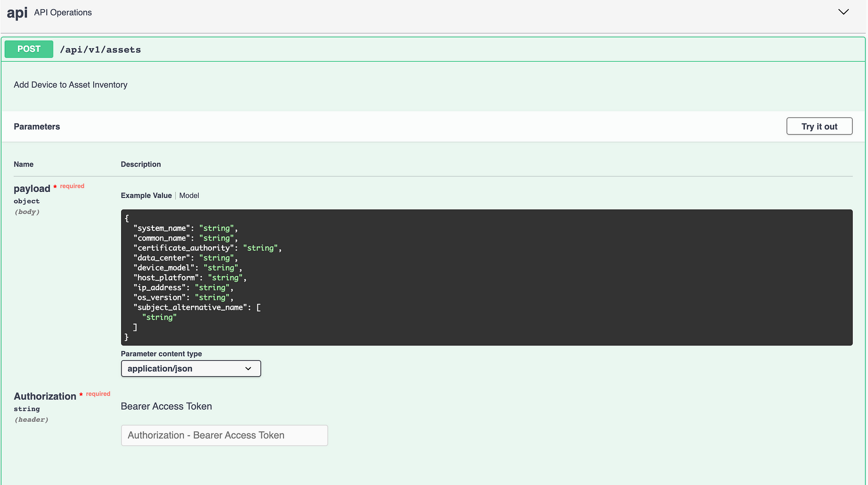Click the "common_name" key in the JSON
The height and width of the screenshot is (485, 868).
162,238
